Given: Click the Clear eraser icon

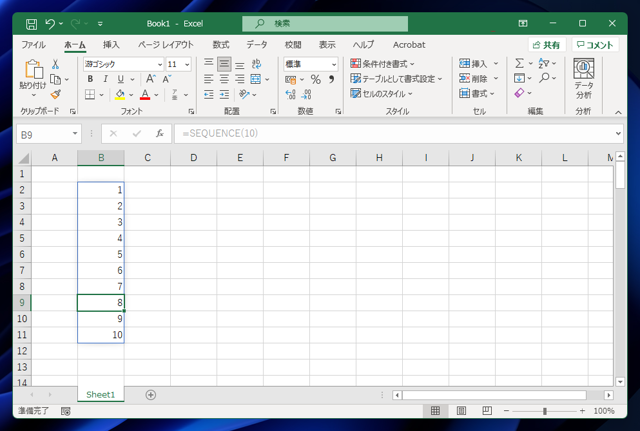Looking at the screenshot, I should [519, 93].
